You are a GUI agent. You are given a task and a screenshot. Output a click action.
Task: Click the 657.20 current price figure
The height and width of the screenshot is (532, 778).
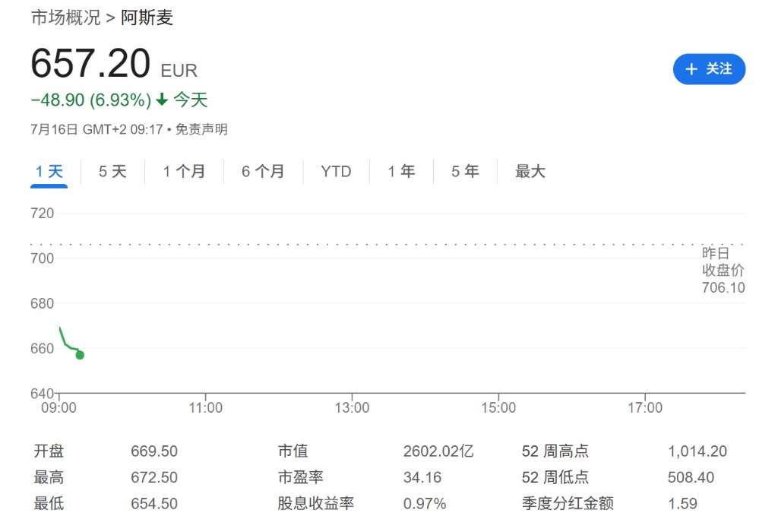(x=90, y=64)
